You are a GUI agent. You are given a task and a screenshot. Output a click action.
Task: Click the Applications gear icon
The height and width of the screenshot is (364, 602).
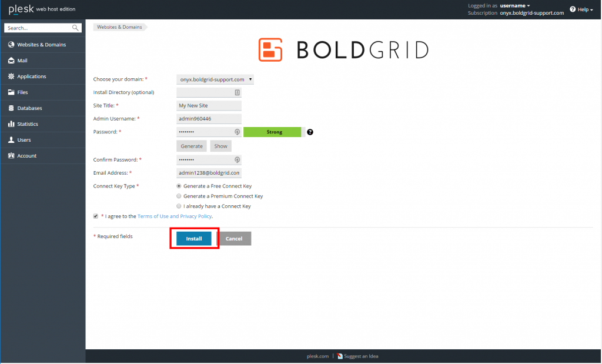pyautogui.click(x=11, y=76)
